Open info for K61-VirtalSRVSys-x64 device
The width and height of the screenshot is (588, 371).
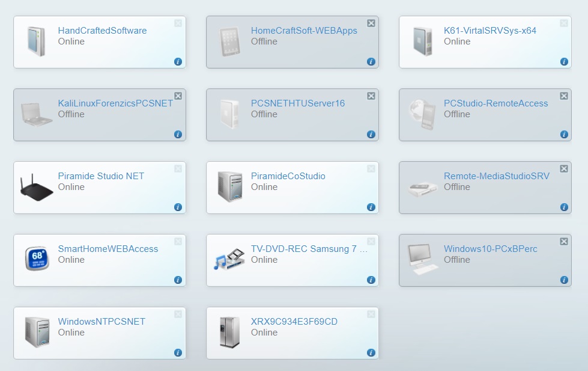564,61
